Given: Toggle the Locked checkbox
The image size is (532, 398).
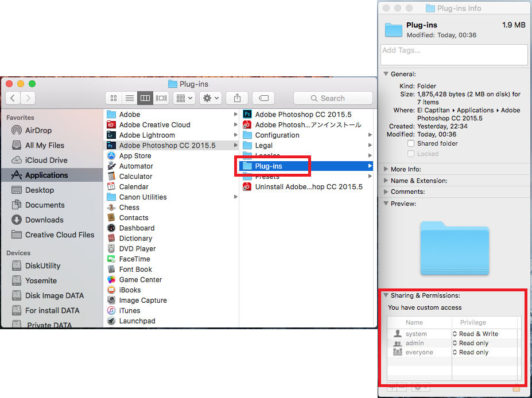Looking at the screenshot, I should (411, 154).
